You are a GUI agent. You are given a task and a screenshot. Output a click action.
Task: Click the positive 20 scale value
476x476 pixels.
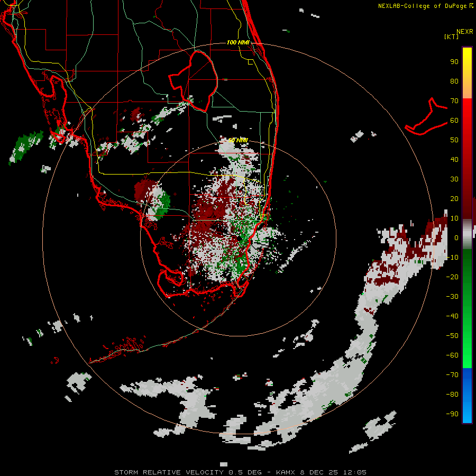(x=454, y=198)
